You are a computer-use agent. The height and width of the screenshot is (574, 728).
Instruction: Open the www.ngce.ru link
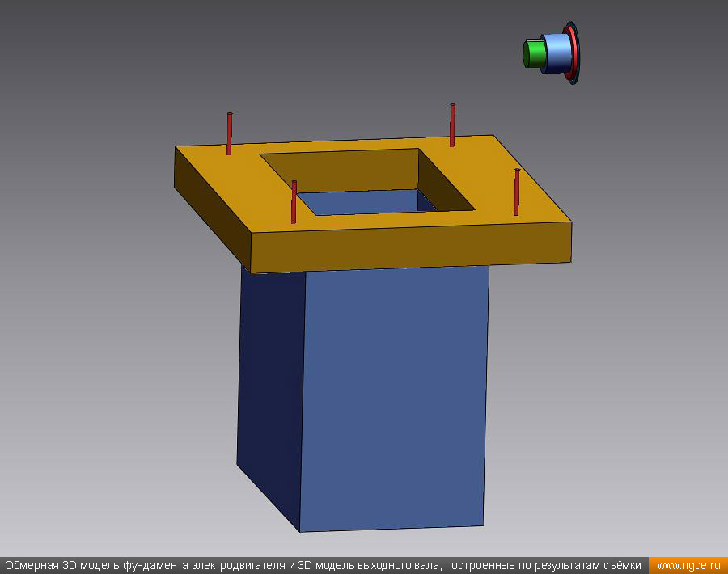(x=688, y=566)
